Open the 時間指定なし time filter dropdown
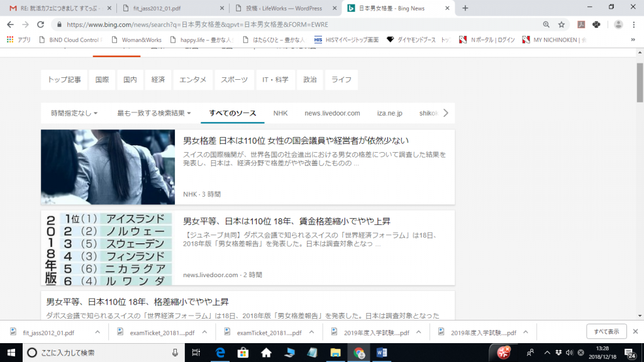The image size is (644, 362). coord(74,113)
